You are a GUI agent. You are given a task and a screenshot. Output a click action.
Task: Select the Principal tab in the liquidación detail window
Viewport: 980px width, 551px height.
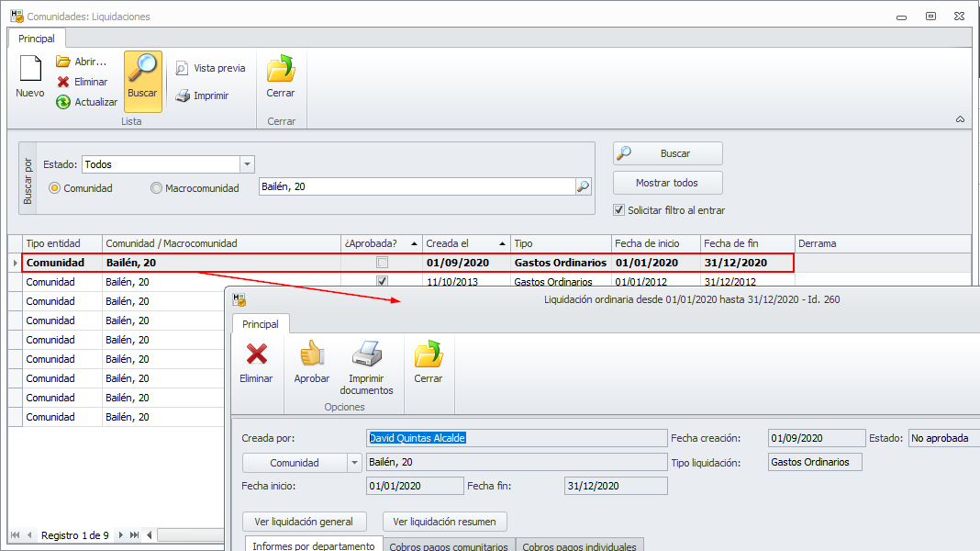[261, 324]
